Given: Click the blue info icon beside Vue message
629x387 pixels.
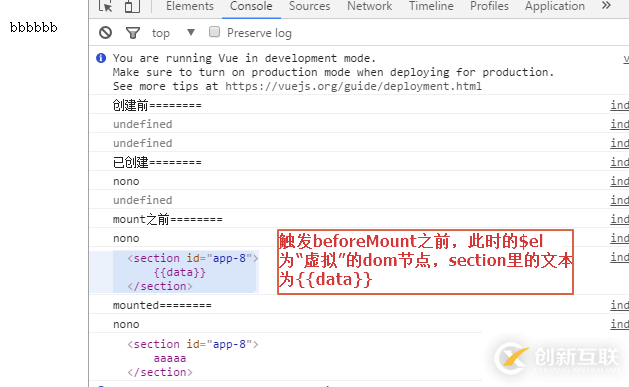Looking at the screenshot, I should pyautogui.click(x=101, y=58).
